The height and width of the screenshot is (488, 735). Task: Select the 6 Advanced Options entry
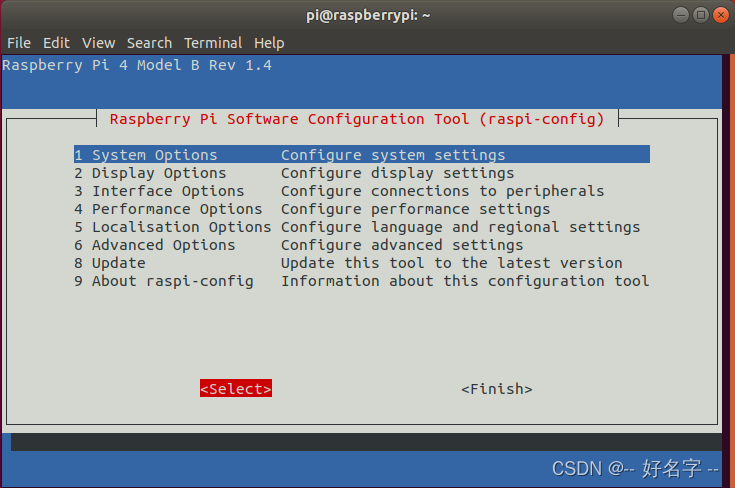pyautogui.click(x=362, y=245)
